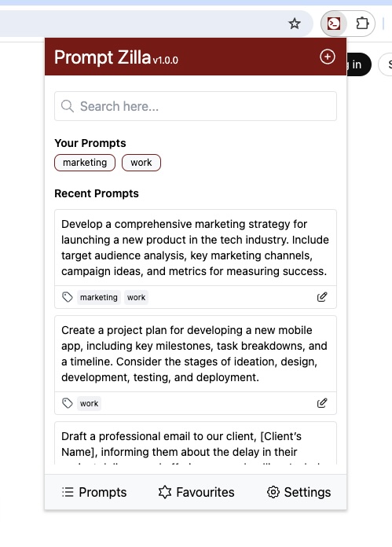Click the search magnifier icon

click(x=68, y=106)
